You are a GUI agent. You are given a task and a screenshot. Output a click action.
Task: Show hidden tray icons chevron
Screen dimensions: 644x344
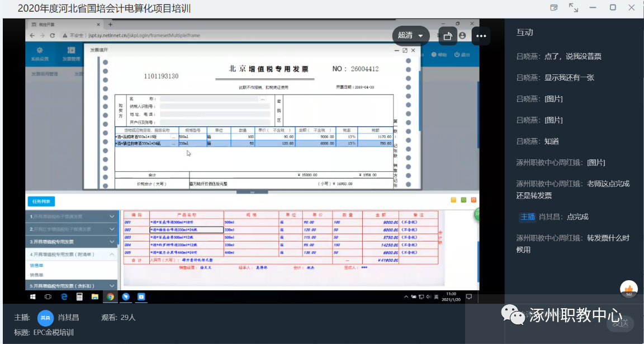point(406,297)
